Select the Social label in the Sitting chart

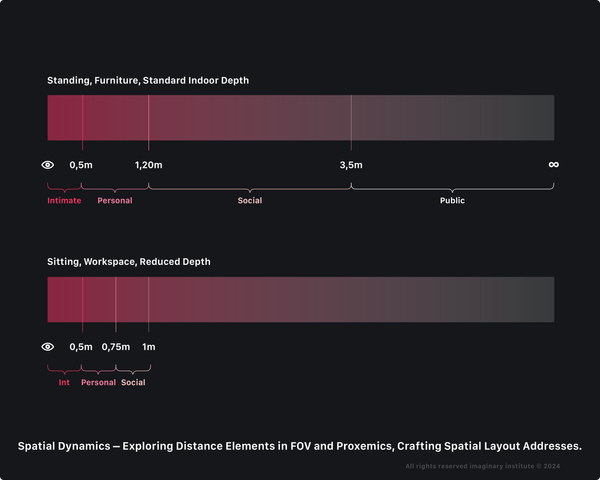click(x=133, y=383)
